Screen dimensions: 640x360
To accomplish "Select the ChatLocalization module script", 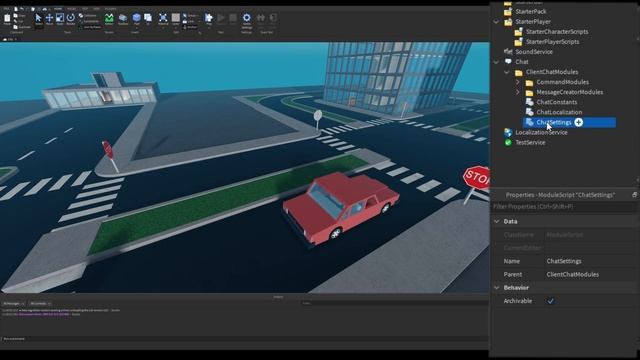I will [559, 112].
